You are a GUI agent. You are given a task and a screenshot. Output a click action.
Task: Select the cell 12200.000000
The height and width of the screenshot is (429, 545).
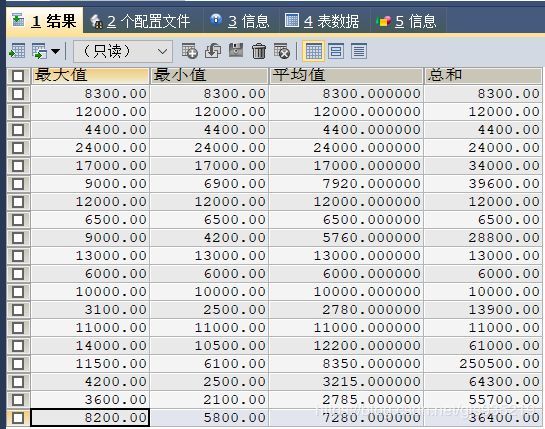(346, 346)
